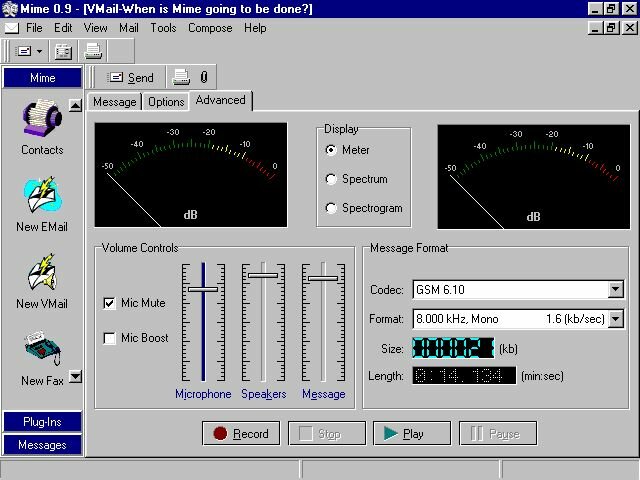This screenshot has height=480, width=640.
Task: Play back the voice message
Action: [x=412, y=433]
